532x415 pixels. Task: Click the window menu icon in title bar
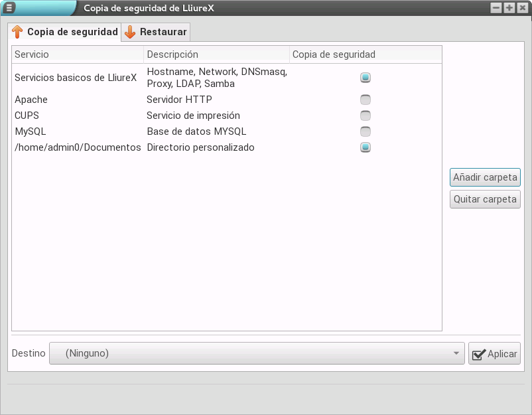click(x=10, y=8)
